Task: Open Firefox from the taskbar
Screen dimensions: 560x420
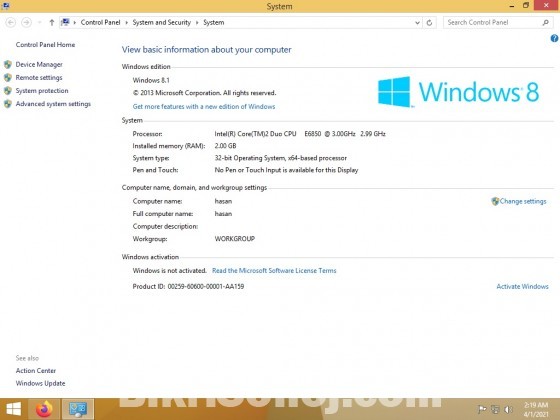Action: click(x=44, y=409)
